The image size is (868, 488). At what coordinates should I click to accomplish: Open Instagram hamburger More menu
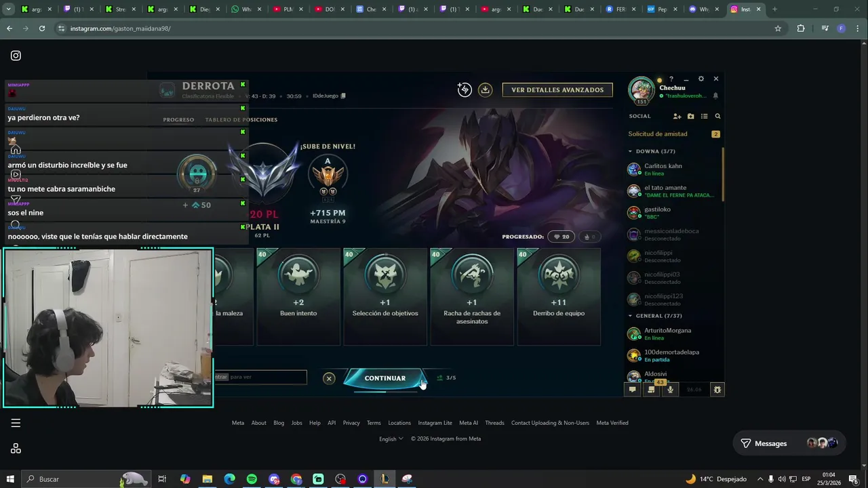pyautogui.click(x=16, y=423)
